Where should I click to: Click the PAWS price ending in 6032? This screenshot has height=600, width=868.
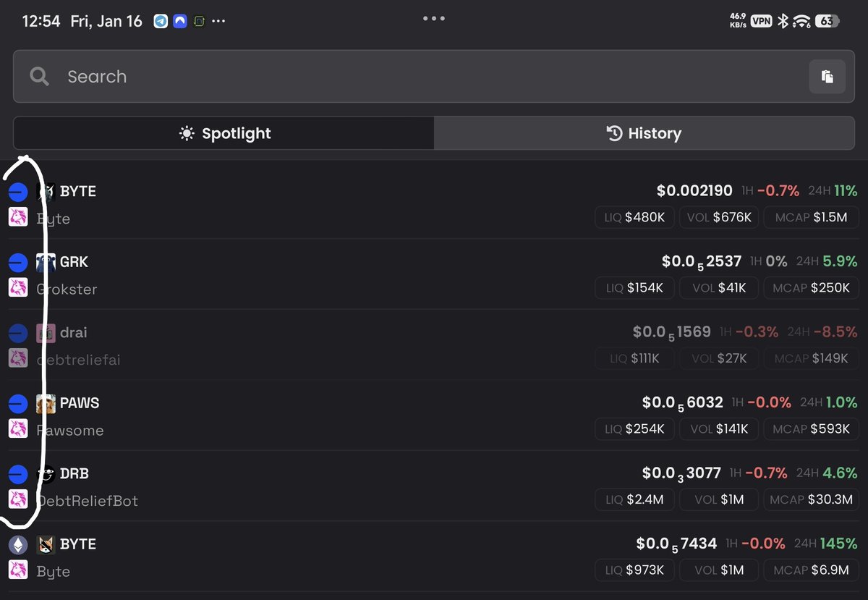[683, 403]
